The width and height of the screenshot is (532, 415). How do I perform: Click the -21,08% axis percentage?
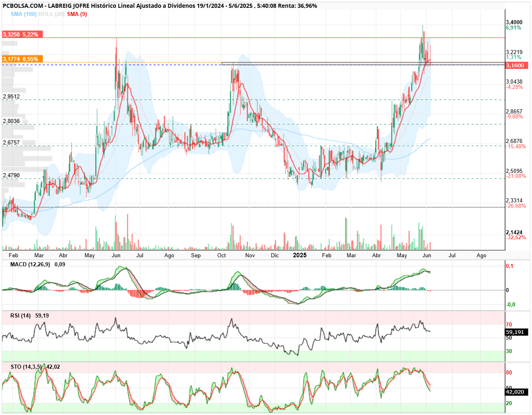pos(516,176)
